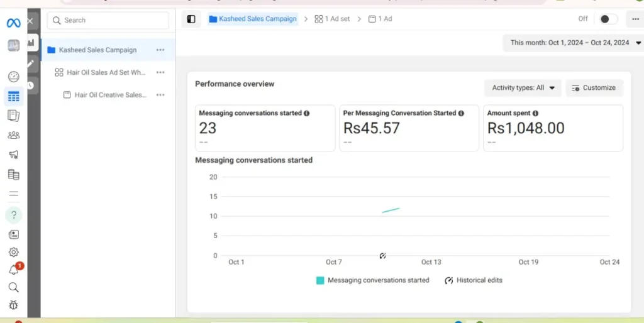Open Audiences people icon in sidebar
The height and width of the screenshot is (323, 644).
13,135
